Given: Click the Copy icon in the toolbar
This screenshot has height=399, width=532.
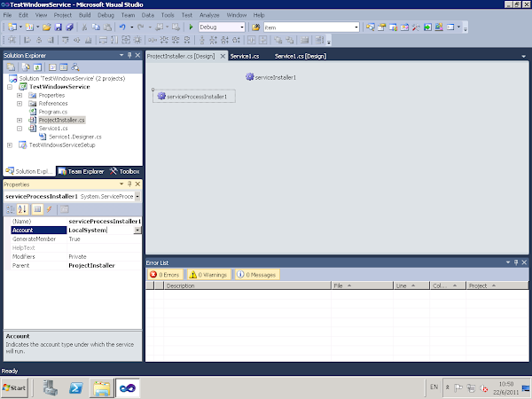Looking at the screenshot, I should click(96, 27).
